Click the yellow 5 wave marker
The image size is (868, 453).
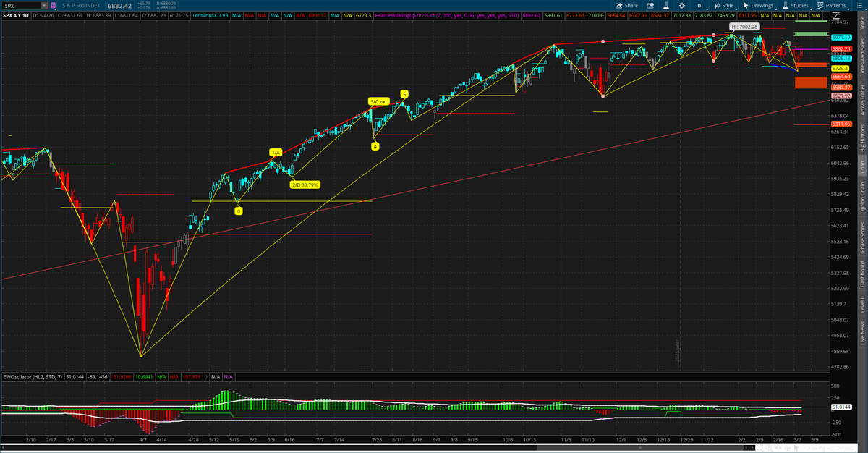coord(404,94)
